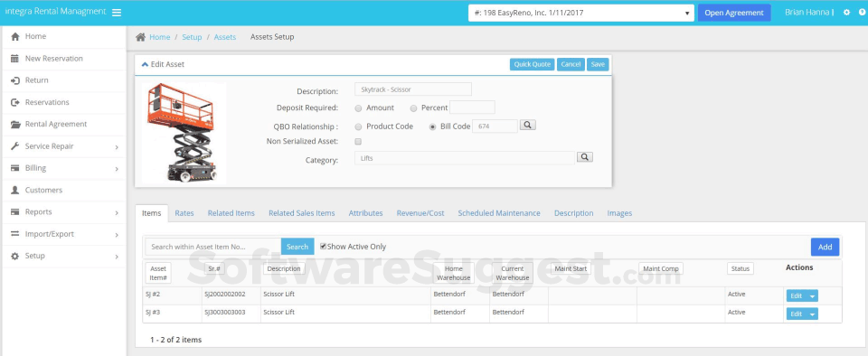Screen dimensions: 868x356
Task: Expand the Edit dropdown arrow for SJ #2
Action: pyautogui.click(x=812, y=296)
